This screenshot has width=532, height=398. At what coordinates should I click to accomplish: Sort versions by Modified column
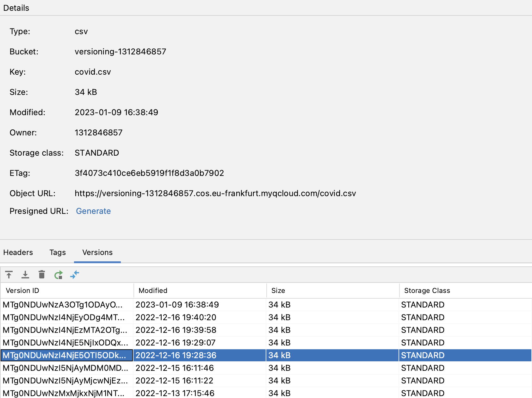point(152,290)
